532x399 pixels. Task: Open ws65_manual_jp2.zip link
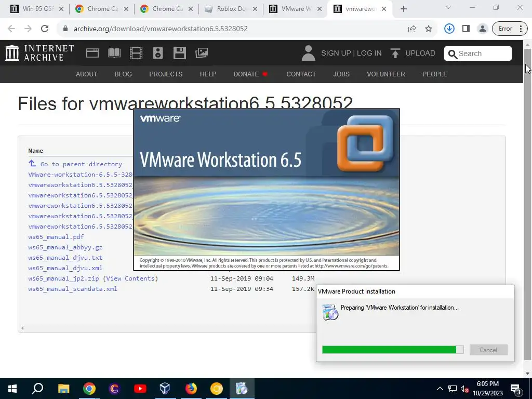pyautogui.click(x=63, y=278)
